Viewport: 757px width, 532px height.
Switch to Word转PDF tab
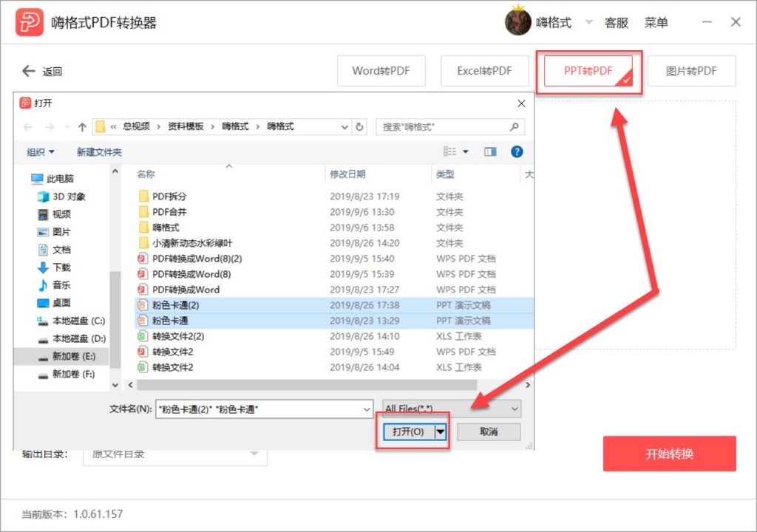click(x=381, y=71)
